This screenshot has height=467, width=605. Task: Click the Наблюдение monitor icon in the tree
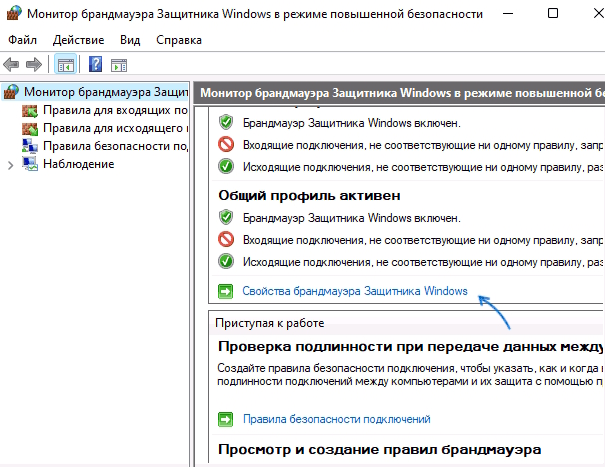(30, 164)
